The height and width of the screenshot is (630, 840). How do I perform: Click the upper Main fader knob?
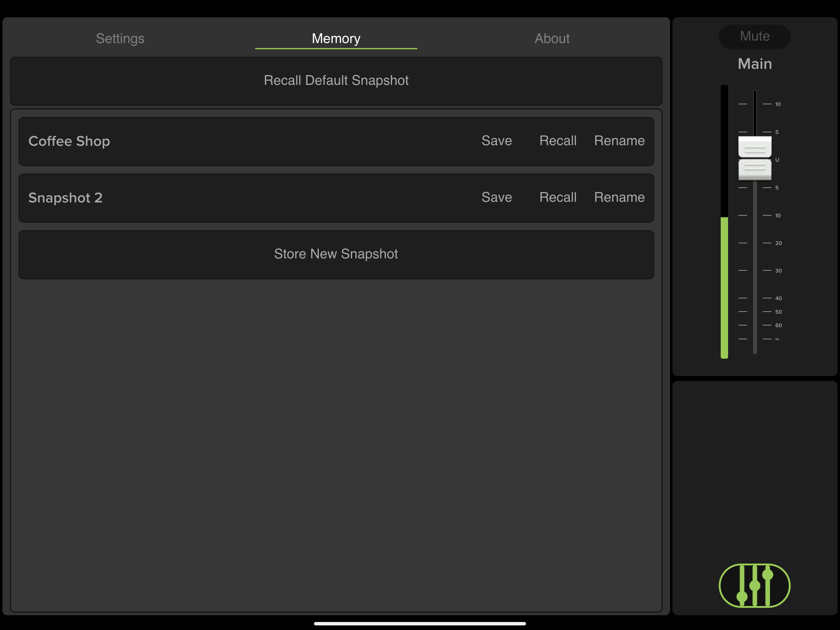[755, 147]
